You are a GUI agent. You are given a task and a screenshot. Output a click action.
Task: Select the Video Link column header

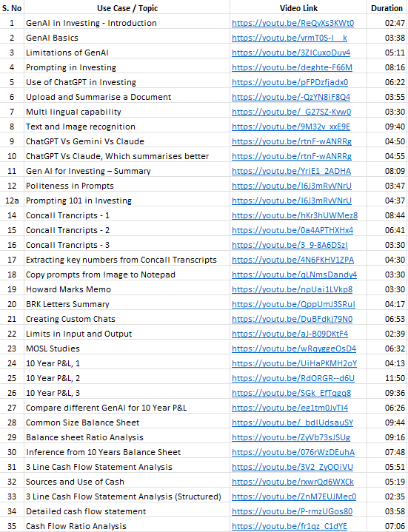pyautogui.click(x=298, y=8)
